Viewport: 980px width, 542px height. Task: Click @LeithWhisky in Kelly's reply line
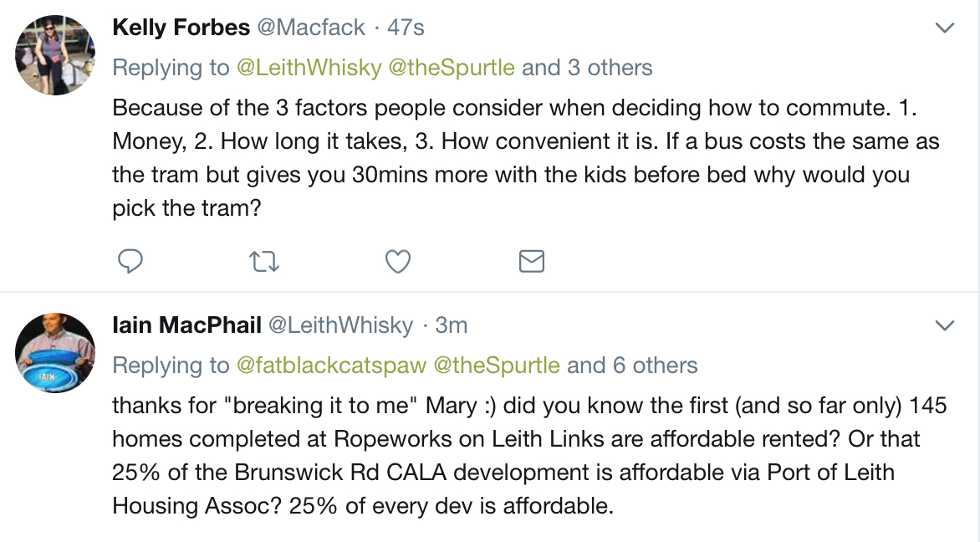click(x=309, y=68)
